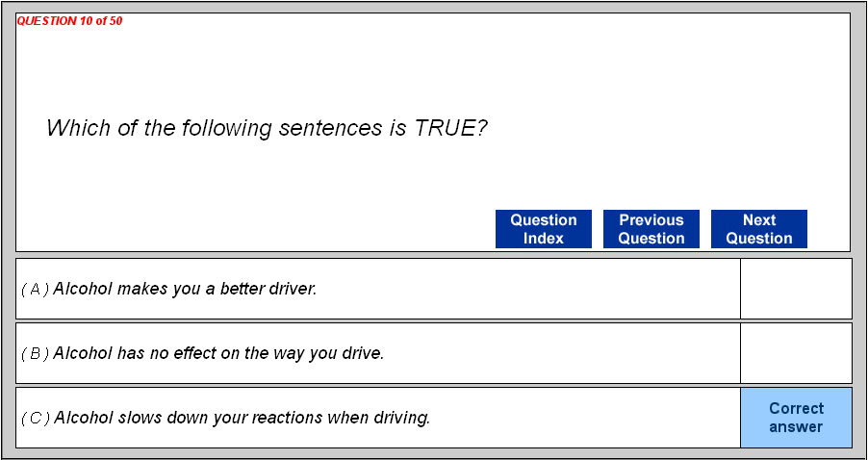
Task: Click the (C) letter label
Action: tap(35, 418)
